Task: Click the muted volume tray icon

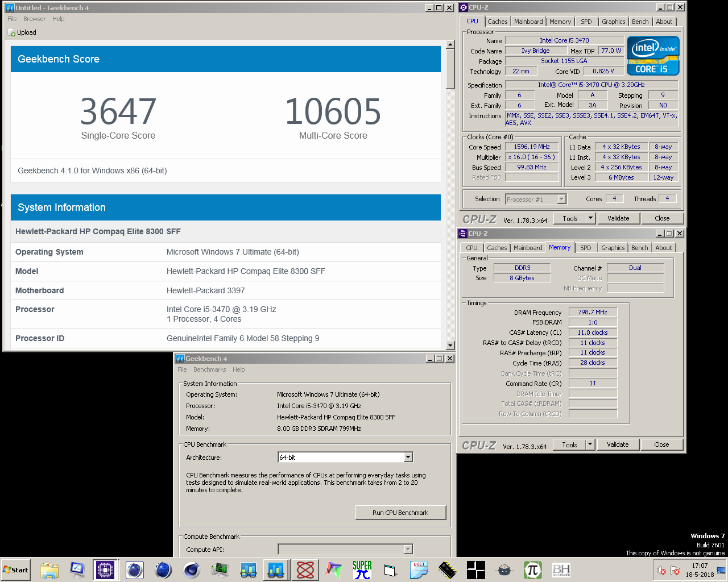Action: tap(661, 570)
